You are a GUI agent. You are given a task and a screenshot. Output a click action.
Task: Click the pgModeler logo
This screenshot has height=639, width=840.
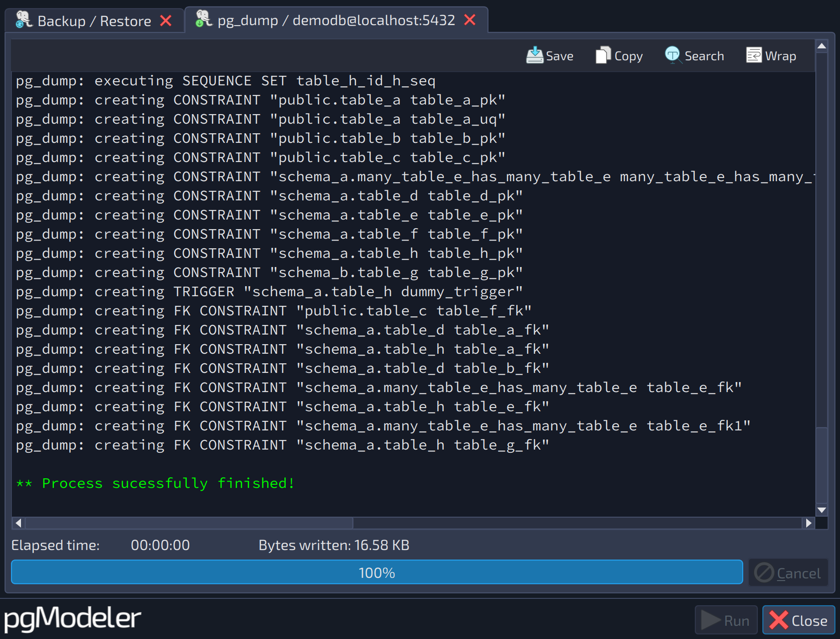pos(73,618)
